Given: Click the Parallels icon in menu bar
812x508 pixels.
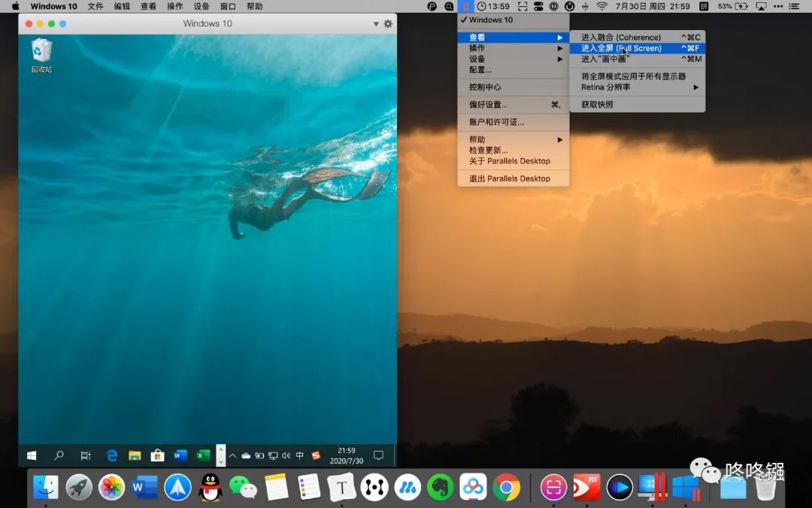Looking at the screenshot, I should click(465, 6).
